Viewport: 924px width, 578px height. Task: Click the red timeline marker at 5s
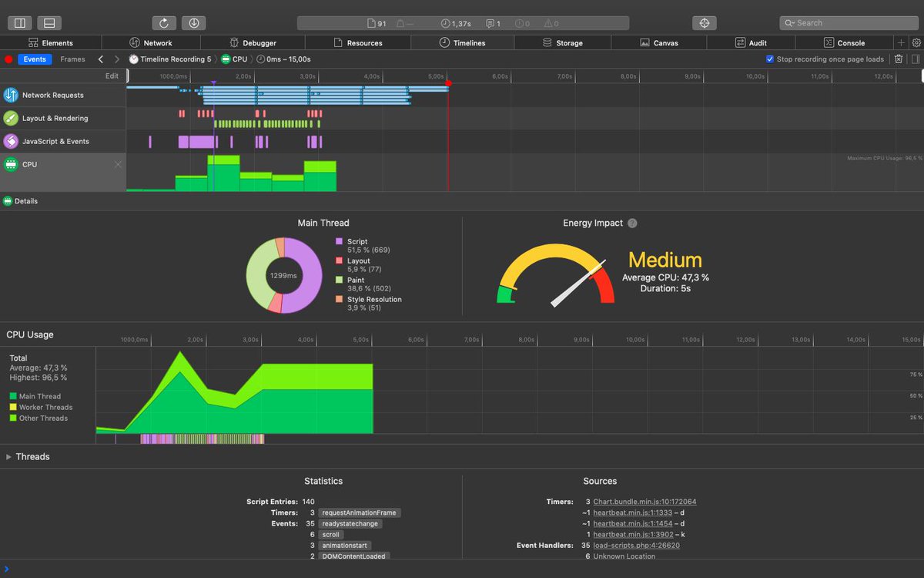coord(448,83)
